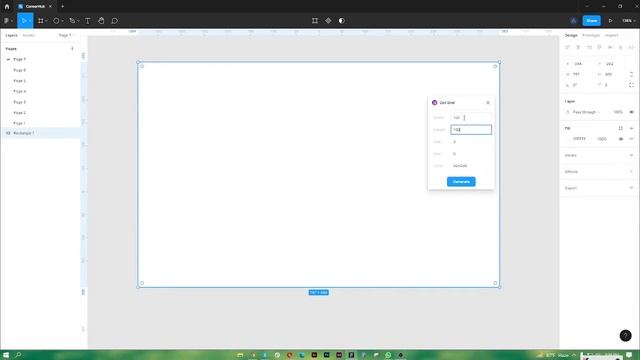Viewport: 640px width, 360px height.
Task: Click the Align bottom icon
Action: click(x=621, y=47)
